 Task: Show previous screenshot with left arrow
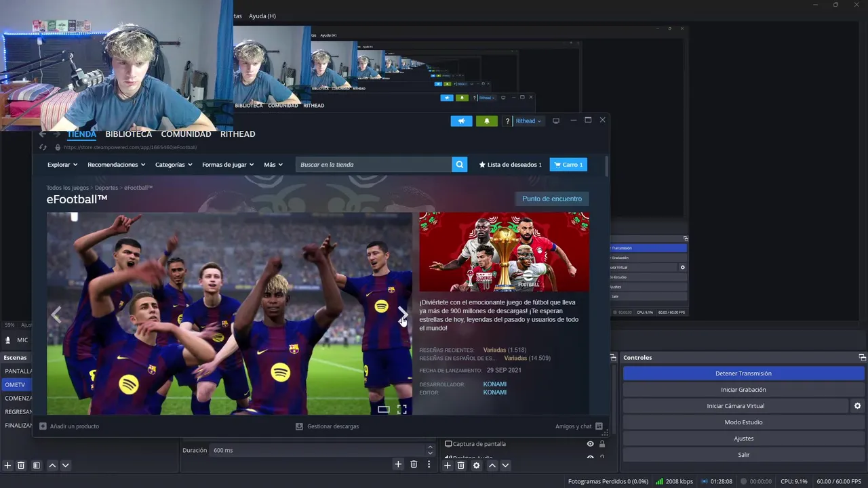[x=57, y=314]
